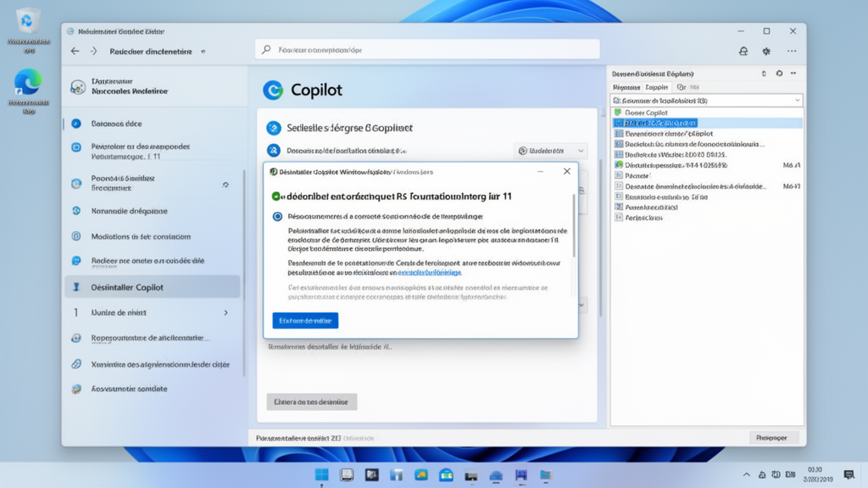Viewport: 868px width, 488px height.
Task: Minimize the uninstall Copilot dialog
Action: coord(540,171)
